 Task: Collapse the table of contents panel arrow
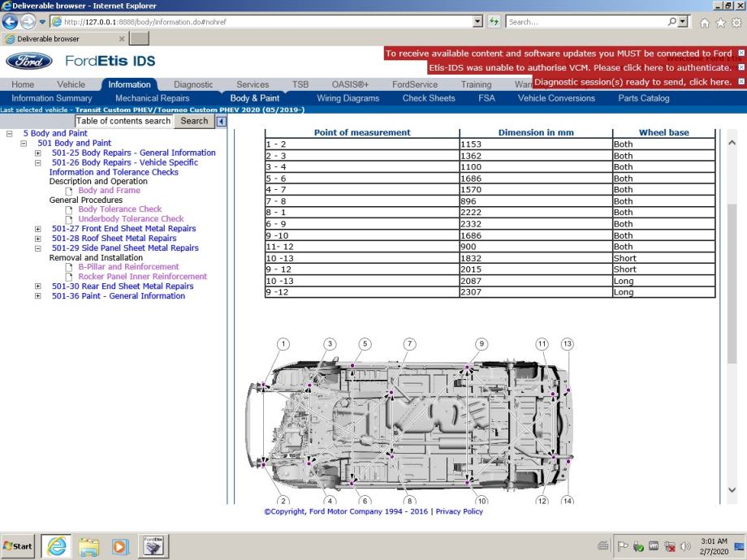pyautogui.click(x=222, y=121)
